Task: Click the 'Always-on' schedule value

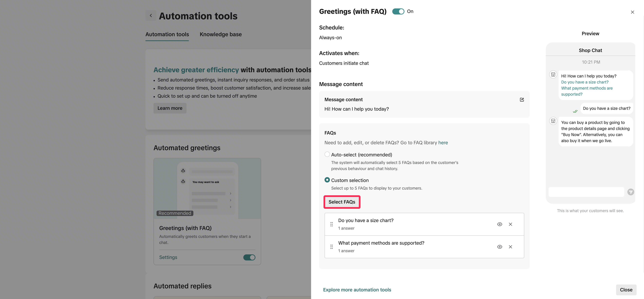Action: (x=330, y=38)
